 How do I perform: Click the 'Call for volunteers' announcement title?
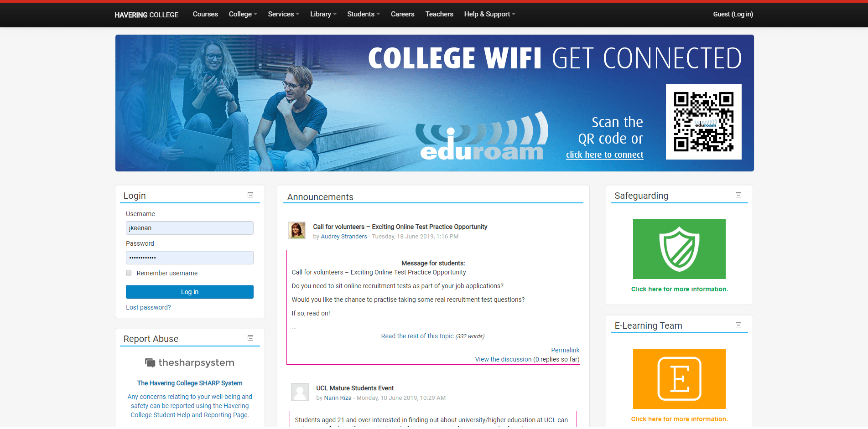point(400,227)
